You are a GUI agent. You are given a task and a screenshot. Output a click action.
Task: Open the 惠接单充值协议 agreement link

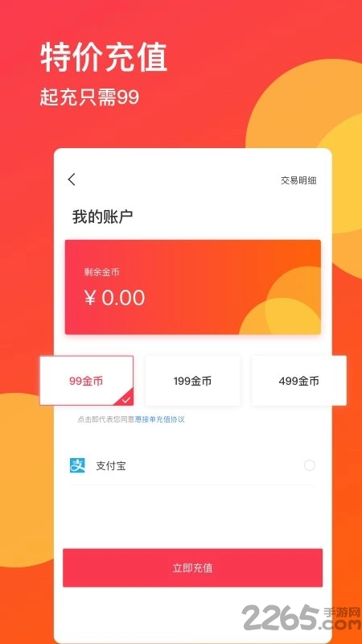[159, 419]
